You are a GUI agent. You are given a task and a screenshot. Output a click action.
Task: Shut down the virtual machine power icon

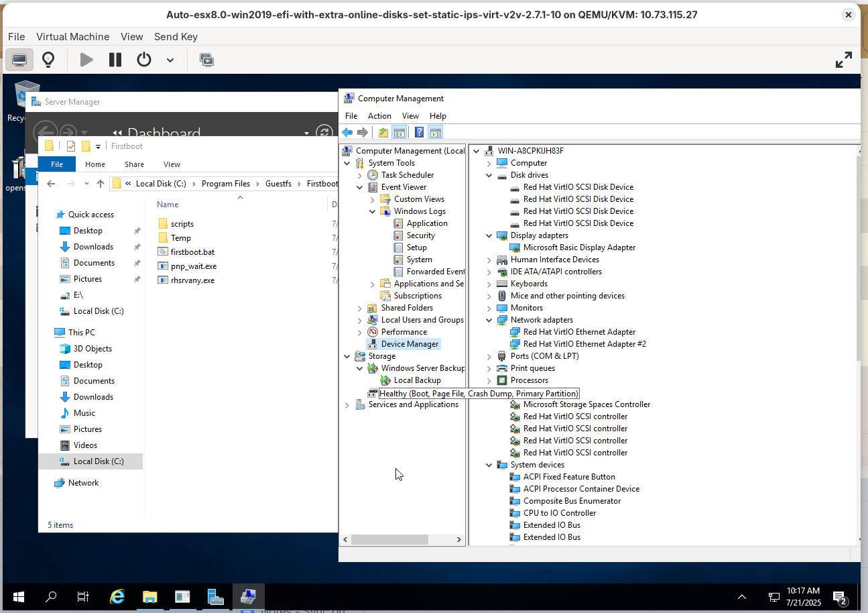144,60
